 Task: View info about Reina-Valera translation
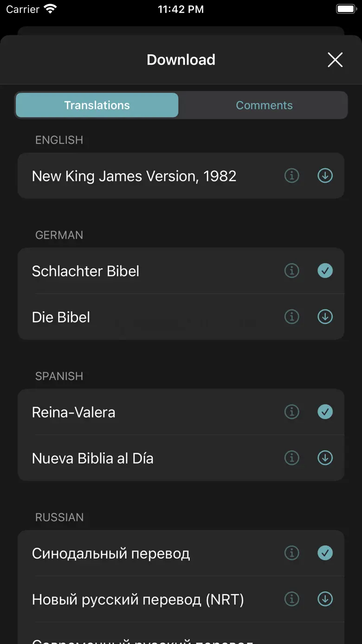point(291,412)
